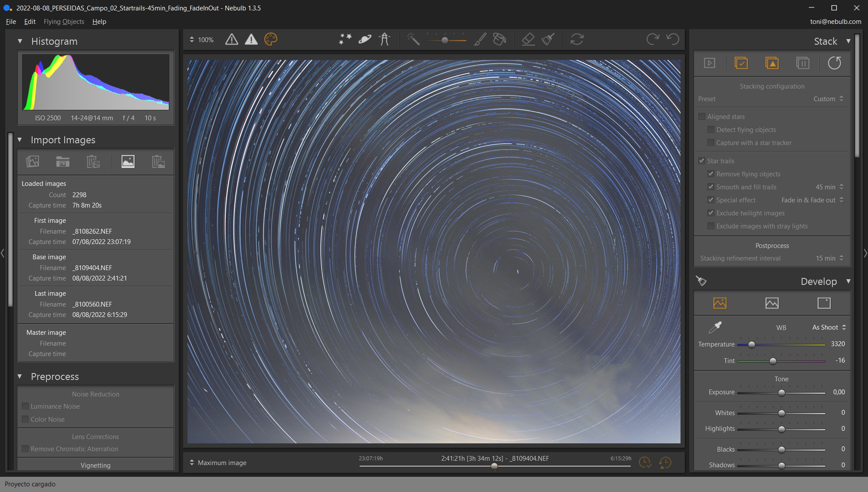Open the Preset Custom dropdown
868x492 pixels.
[x=829, y=99]
